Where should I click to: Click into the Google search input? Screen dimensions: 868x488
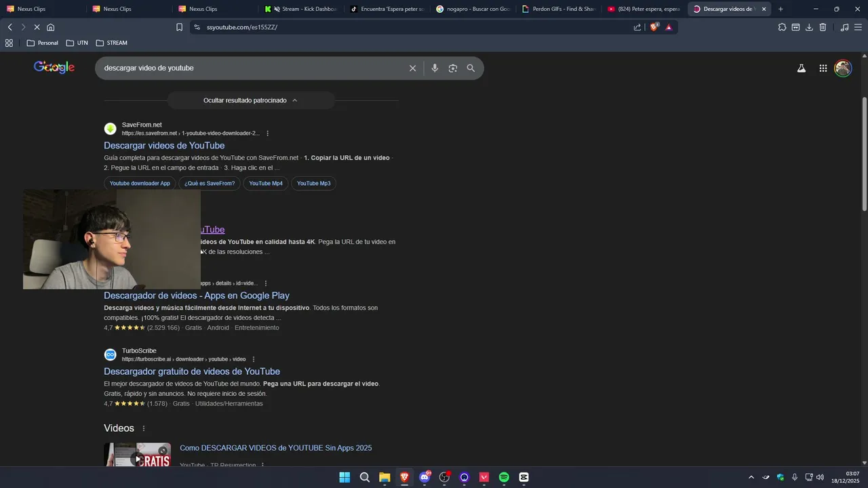point(251,68)
